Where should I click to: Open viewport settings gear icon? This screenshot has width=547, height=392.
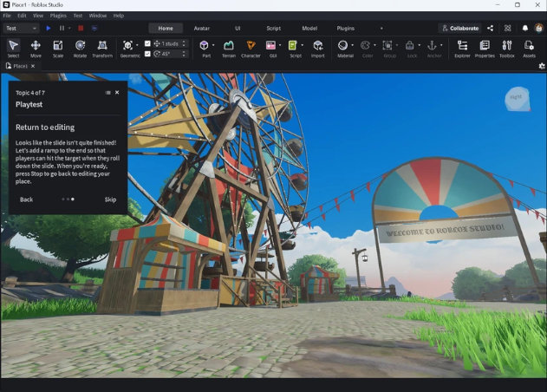pos(542,66)
